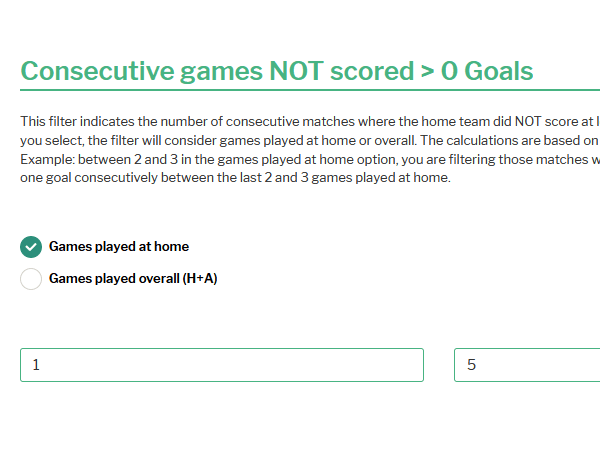The width and height of the screenshot is (600, 461).
Task: Focus the minimum value field containing 1
Action: [222, 365]
